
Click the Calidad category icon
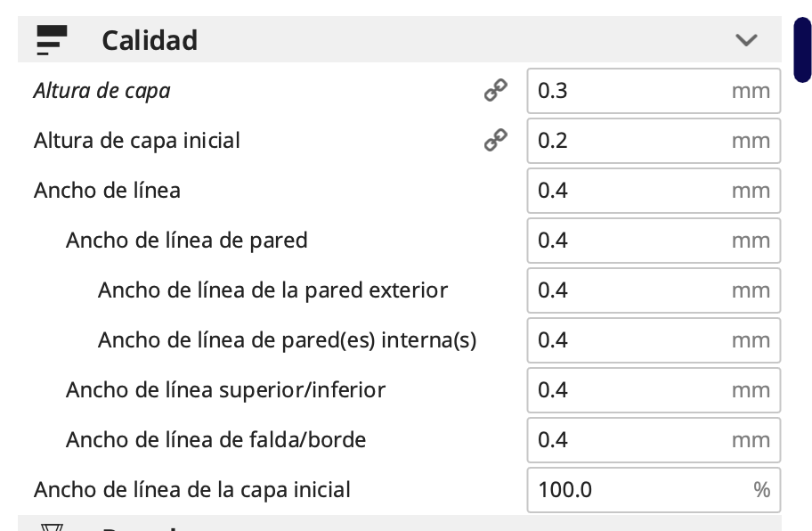[x=52, y=40]
